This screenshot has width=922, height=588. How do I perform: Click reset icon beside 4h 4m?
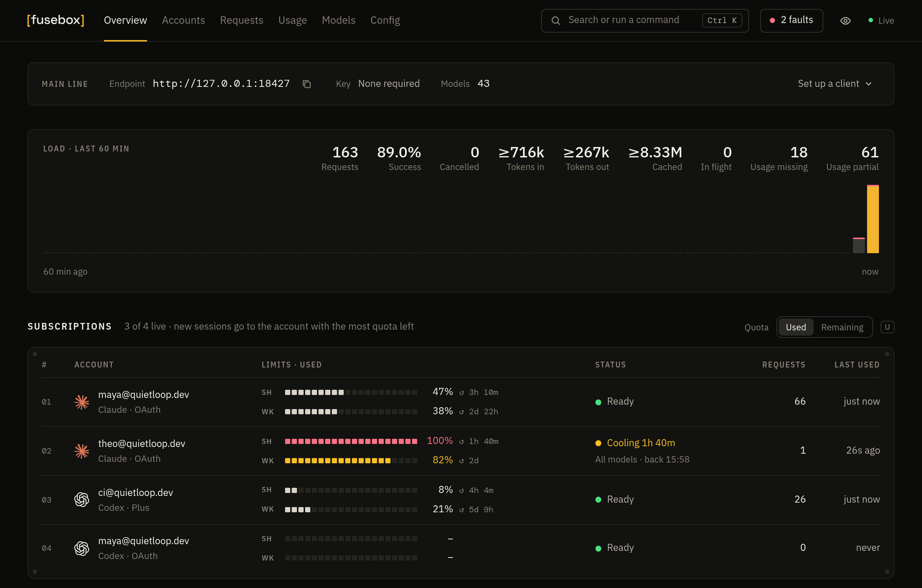coord(462,491)
